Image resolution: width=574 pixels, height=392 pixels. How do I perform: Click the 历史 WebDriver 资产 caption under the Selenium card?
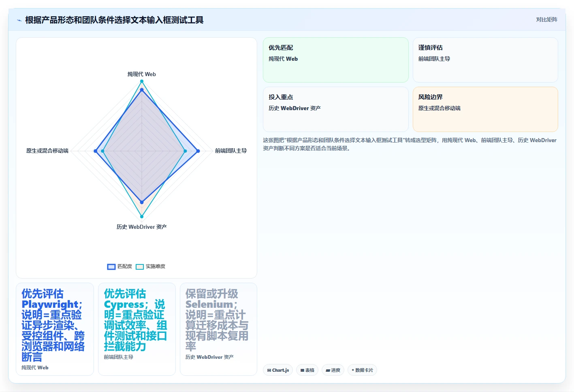[209, 357]
